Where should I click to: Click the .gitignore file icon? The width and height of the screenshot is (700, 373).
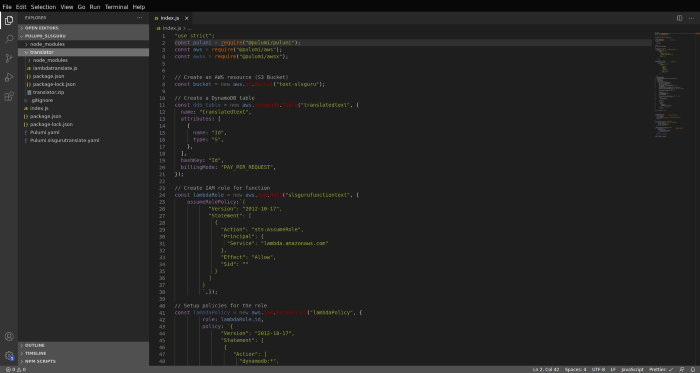point(26,100)
